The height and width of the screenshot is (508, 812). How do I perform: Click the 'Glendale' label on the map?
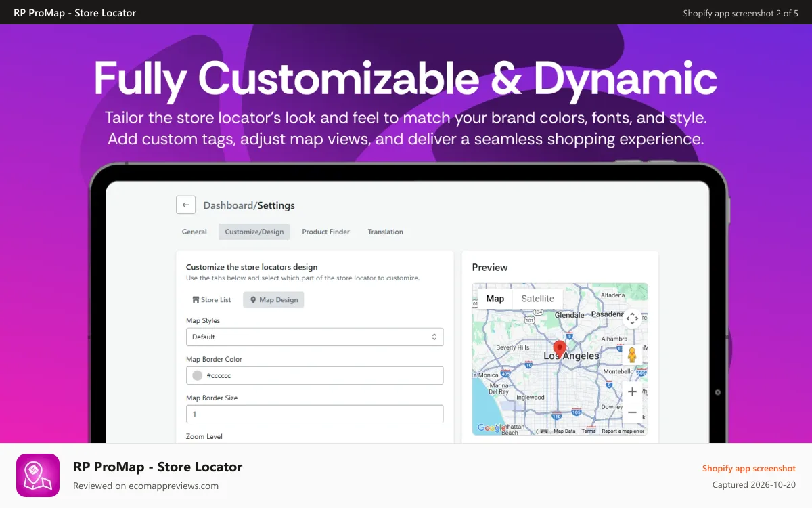569,315
